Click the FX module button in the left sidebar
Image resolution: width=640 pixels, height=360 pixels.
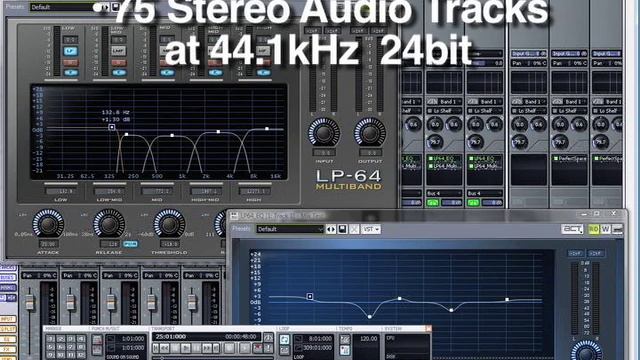pyautogui.click(x=7, y=349)
